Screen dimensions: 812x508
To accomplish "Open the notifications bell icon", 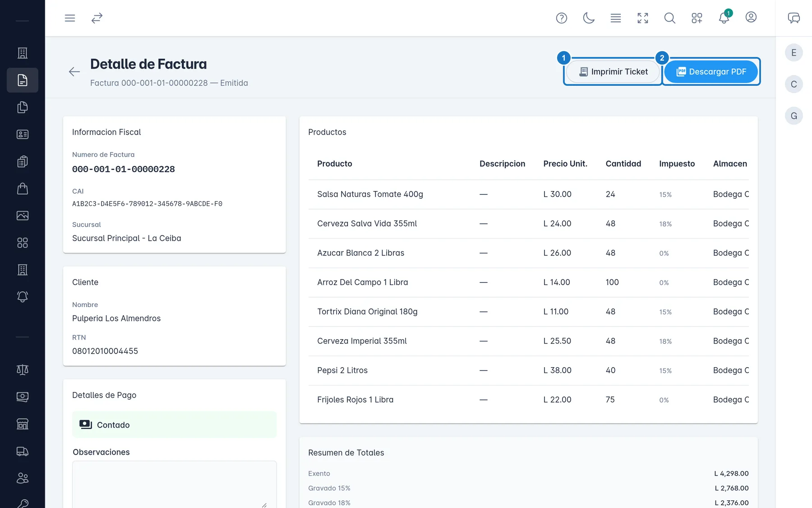I will tap(724, 18).
